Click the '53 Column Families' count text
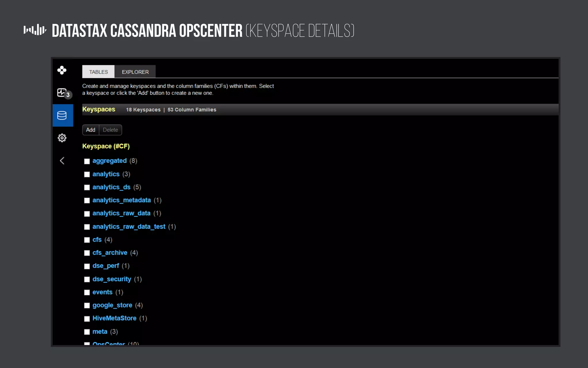588x368 pixels. tap(192, 110)
